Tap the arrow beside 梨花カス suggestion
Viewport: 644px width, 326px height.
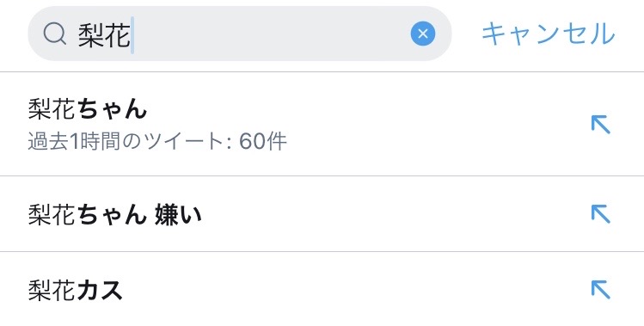tap(600, 289)
